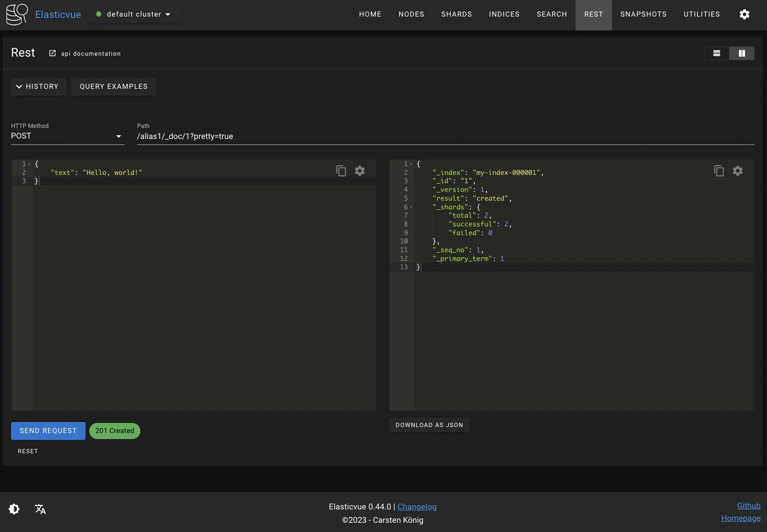Image resolution: width=767 pixels, height=532 pixels.
Task: Click the "_version": 1 line
Action: 460,190
